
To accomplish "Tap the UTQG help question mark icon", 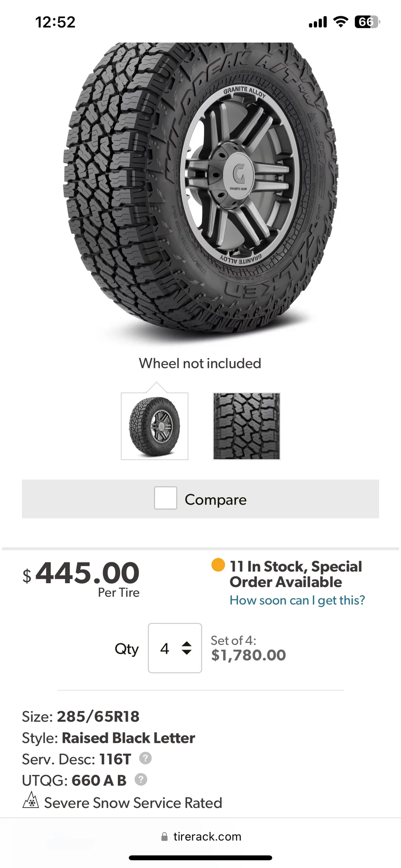I will click(141, 779).
